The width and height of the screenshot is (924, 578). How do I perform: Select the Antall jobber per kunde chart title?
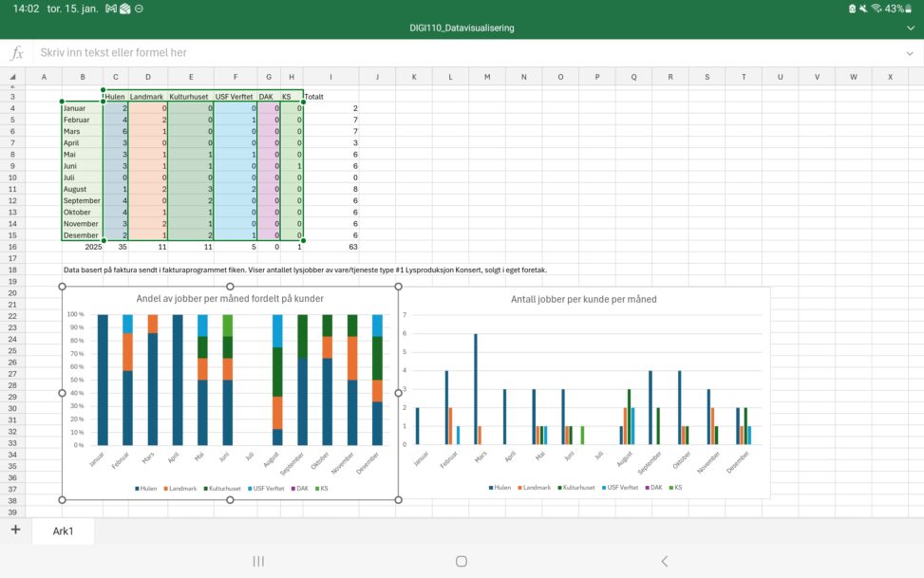(x=583, y=299)
